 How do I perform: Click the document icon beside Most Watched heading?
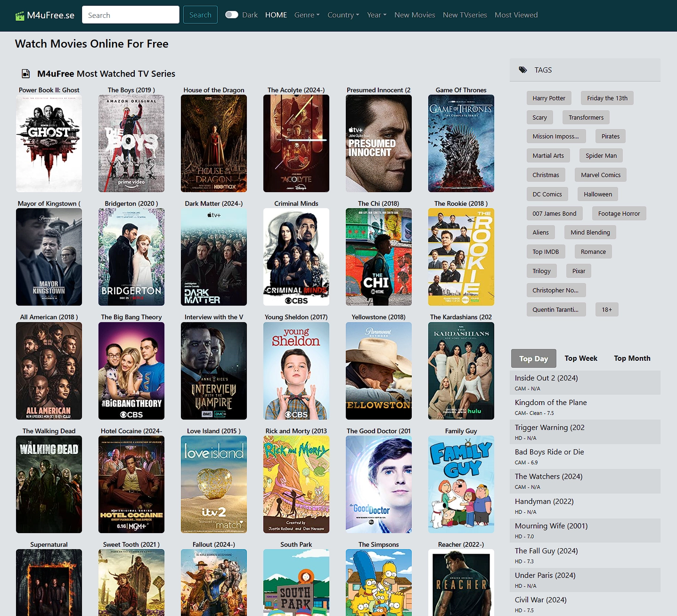point(26,74)
